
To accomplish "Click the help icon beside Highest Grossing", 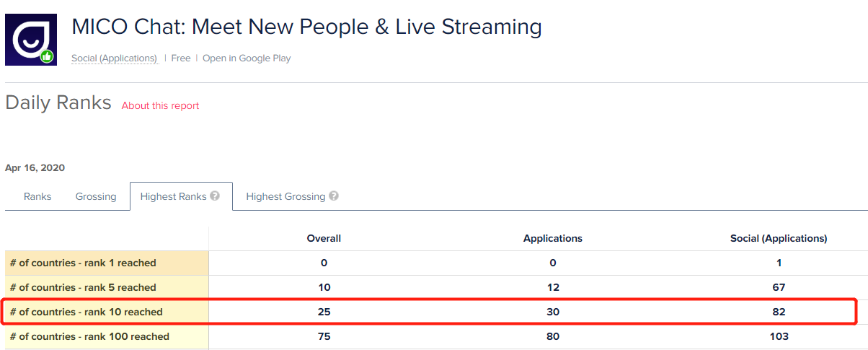I will (334, 196).
